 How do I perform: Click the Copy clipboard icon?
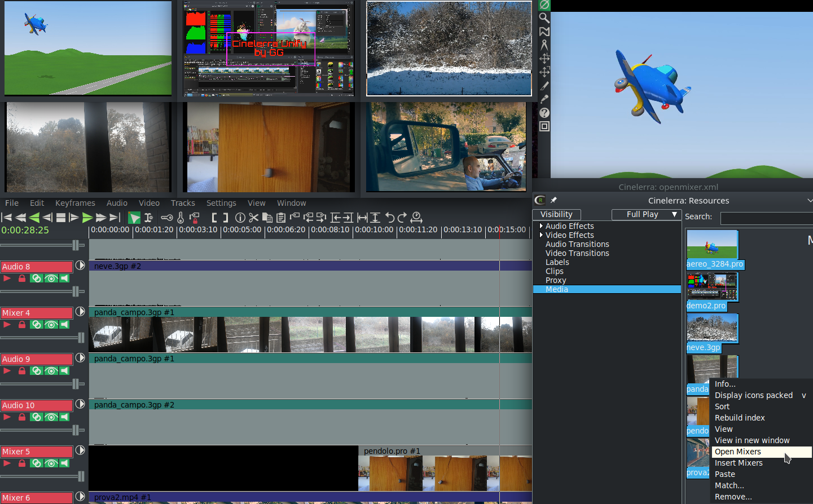click(x=267, y=217)
